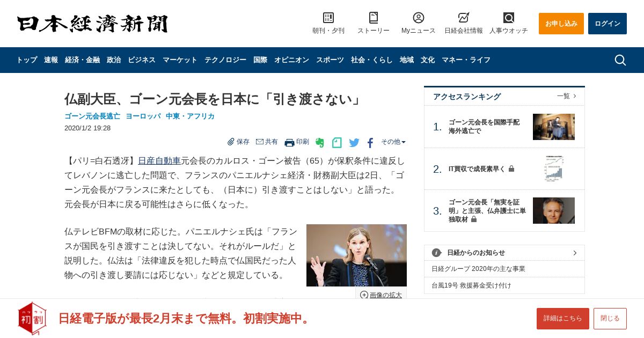The width and height of the screenshot is (644, 338).
Task: Click the 保存 paperclip icon
Action: (231, 142)
